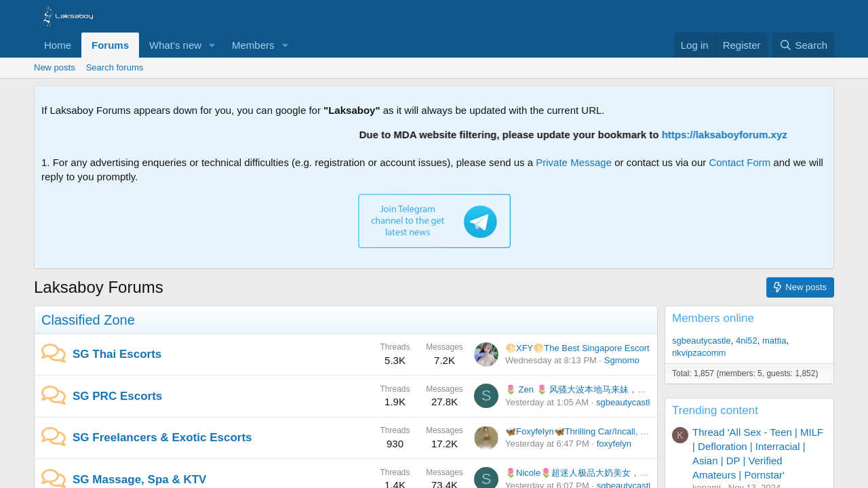Go to the Home tab
Image resolution: width=868 pixels, height=488 pixels.
[x=58, y=45]
